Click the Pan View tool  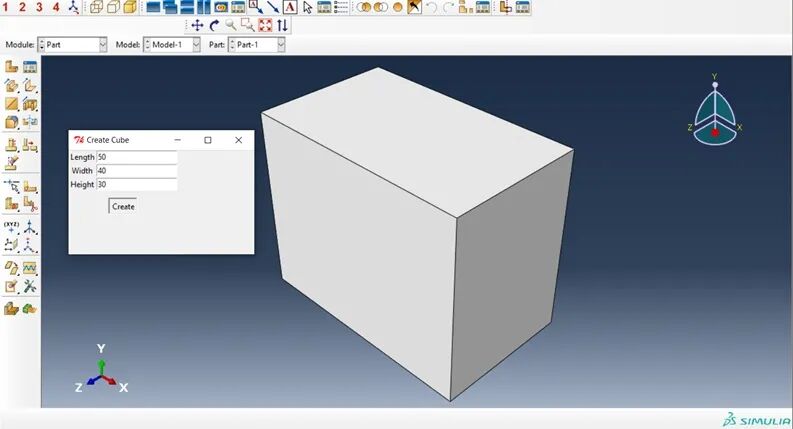197,25
